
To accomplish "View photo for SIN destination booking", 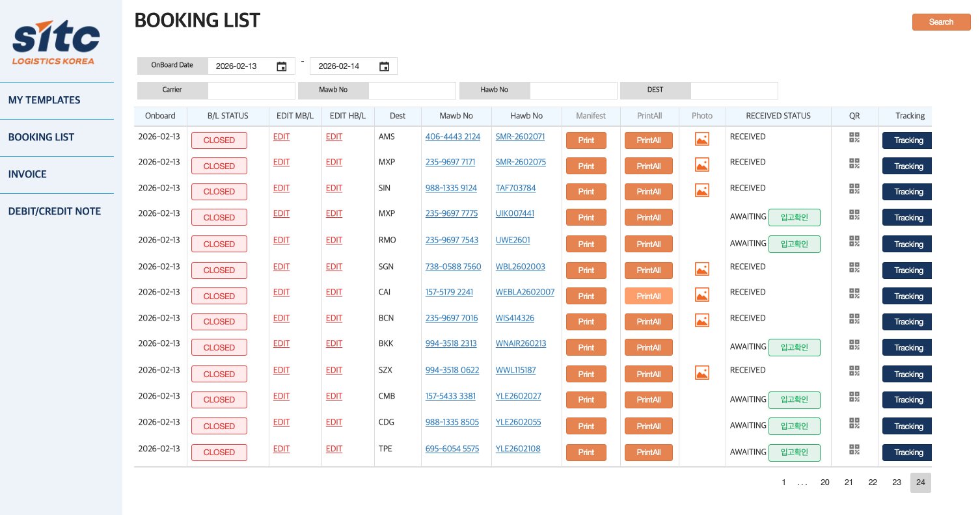I will [x=701, y=190].
